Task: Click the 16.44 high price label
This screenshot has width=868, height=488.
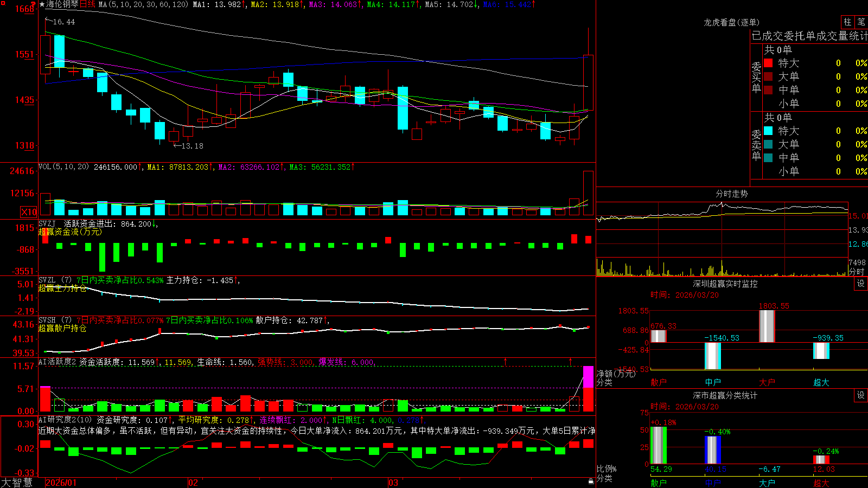Action: 64,22
